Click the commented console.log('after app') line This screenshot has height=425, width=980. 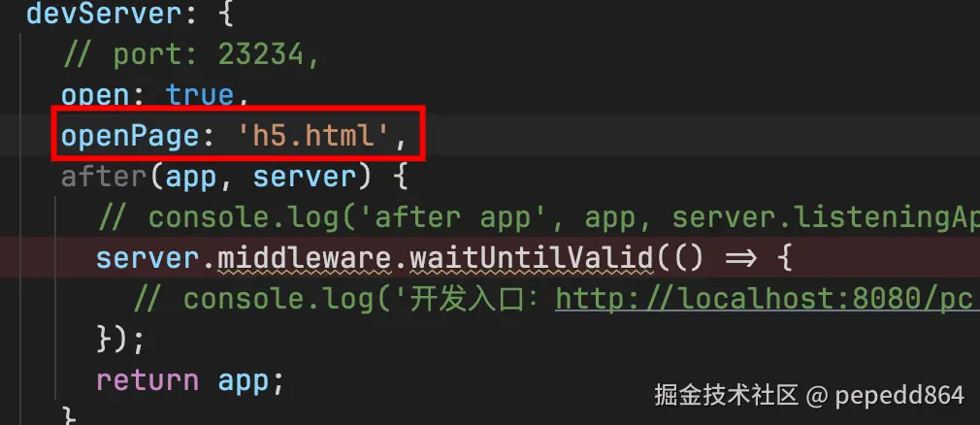click(539, 218)
